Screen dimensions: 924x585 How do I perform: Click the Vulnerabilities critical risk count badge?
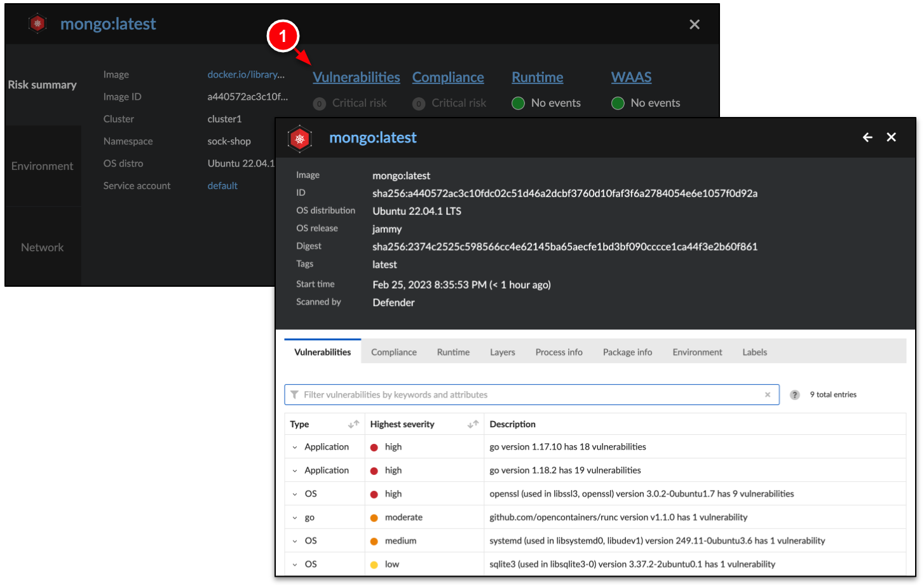pyautogui.click(x=320, y=104)
